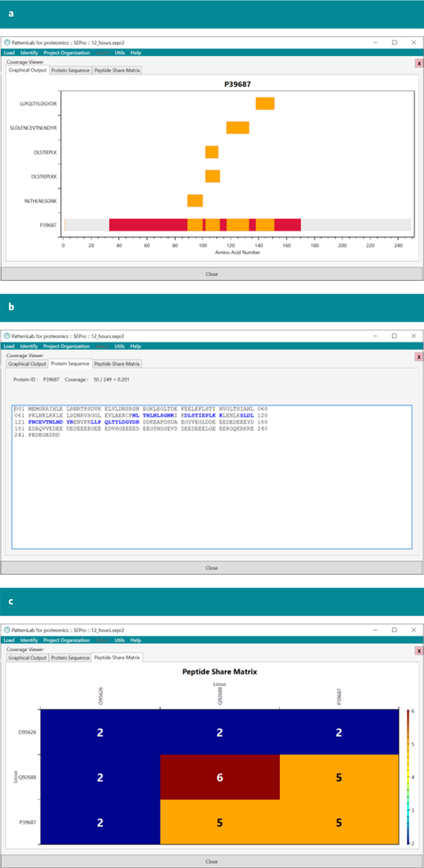Switch to Graphical Output tab in panel b

(x=27, y=364)
